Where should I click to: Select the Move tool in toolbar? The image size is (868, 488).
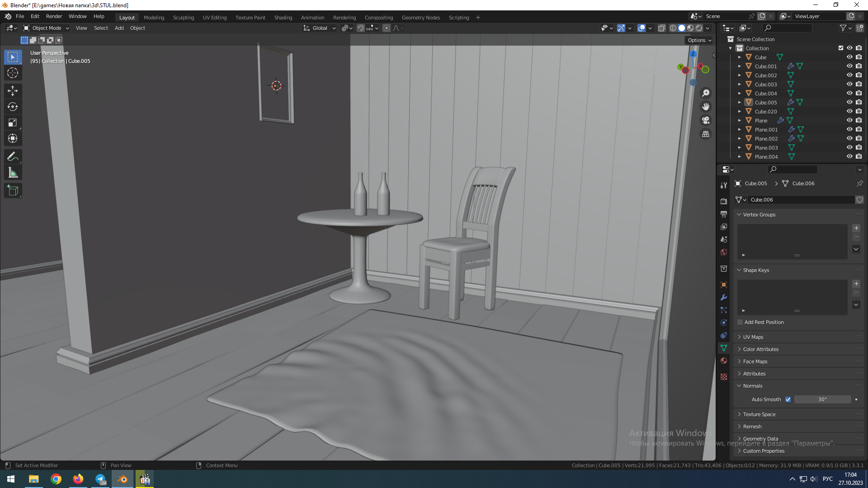13,91
